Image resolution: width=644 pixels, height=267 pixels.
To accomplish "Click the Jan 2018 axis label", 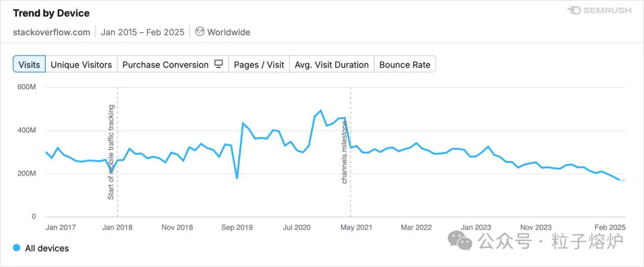I will 117,227.
